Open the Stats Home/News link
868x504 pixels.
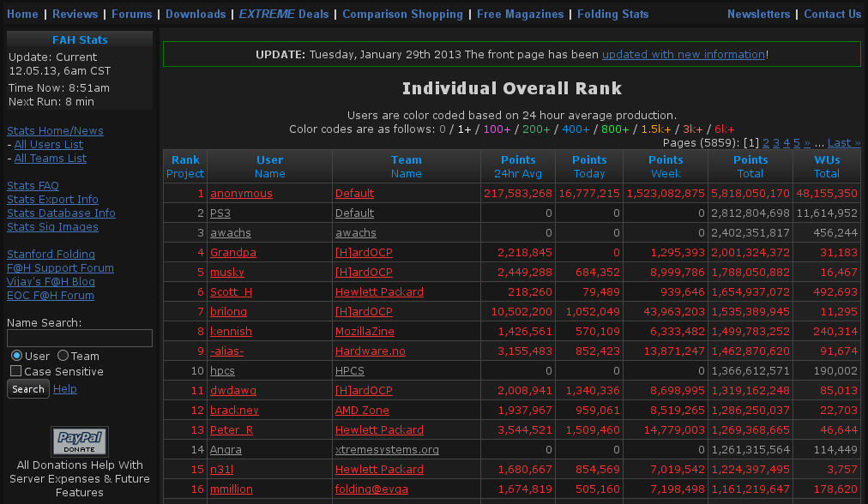point(56,130)
